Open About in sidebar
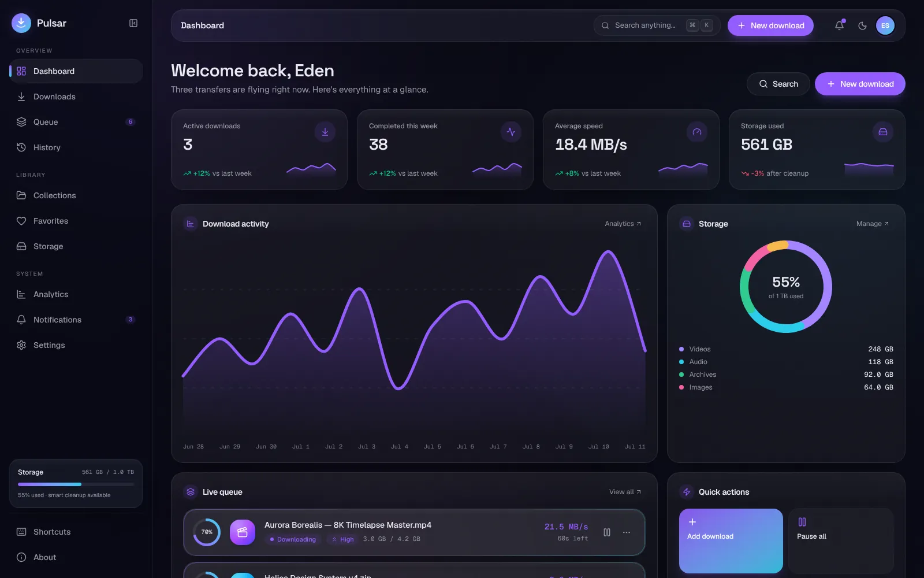This screenshot has width=924, height=578. click(76, 557)
